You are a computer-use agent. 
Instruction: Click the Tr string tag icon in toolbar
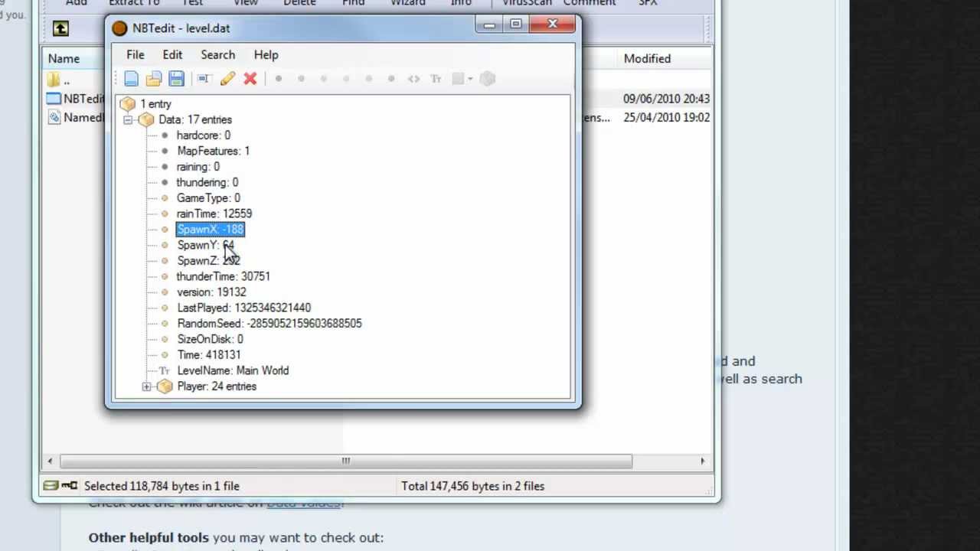tap(436, 79)
